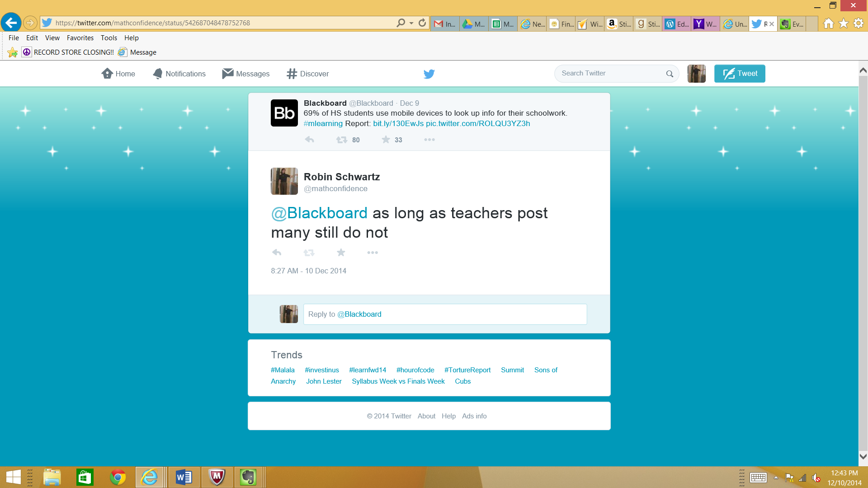Open the Tools menu

(108, 38)
